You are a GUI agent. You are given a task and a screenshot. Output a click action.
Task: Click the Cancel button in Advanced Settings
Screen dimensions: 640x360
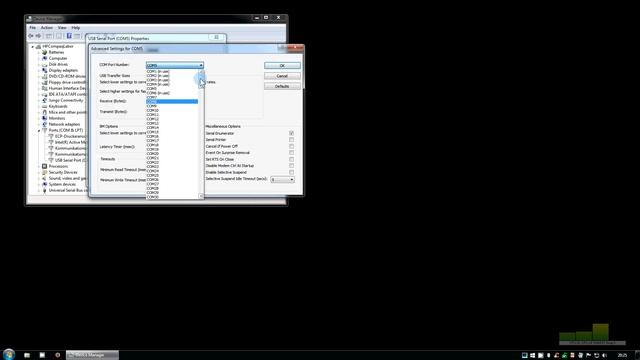coord(282,76)
